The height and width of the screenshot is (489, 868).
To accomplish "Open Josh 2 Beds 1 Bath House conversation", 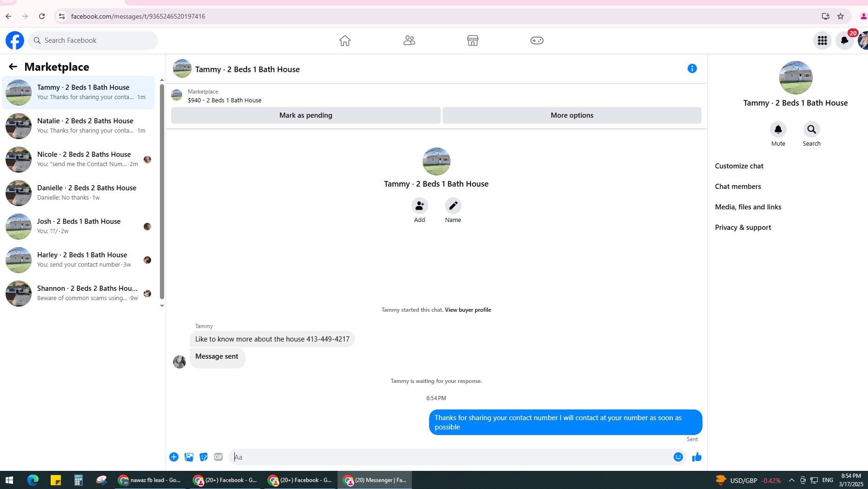I will (x=79, y=227).
